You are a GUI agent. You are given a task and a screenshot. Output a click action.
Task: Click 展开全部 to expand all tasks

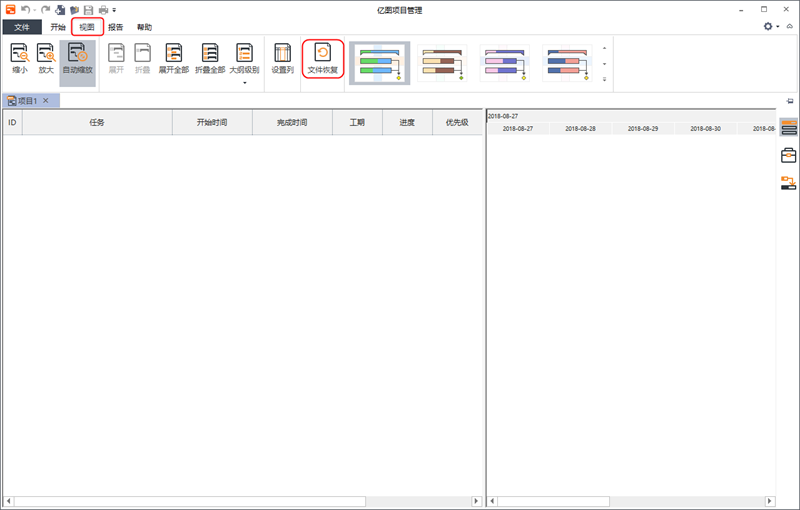(x=173, y=59)
